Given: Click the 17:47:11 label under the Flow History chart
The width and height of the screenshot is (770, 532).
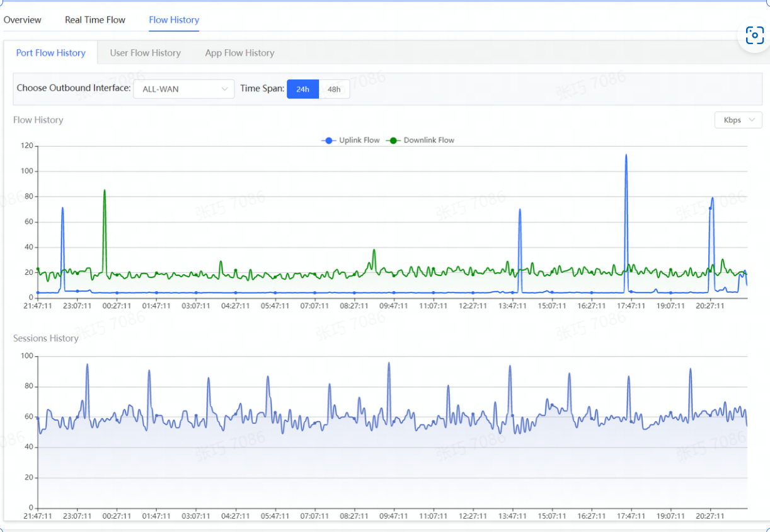Looking at the screenshot, I should (631, 306).
